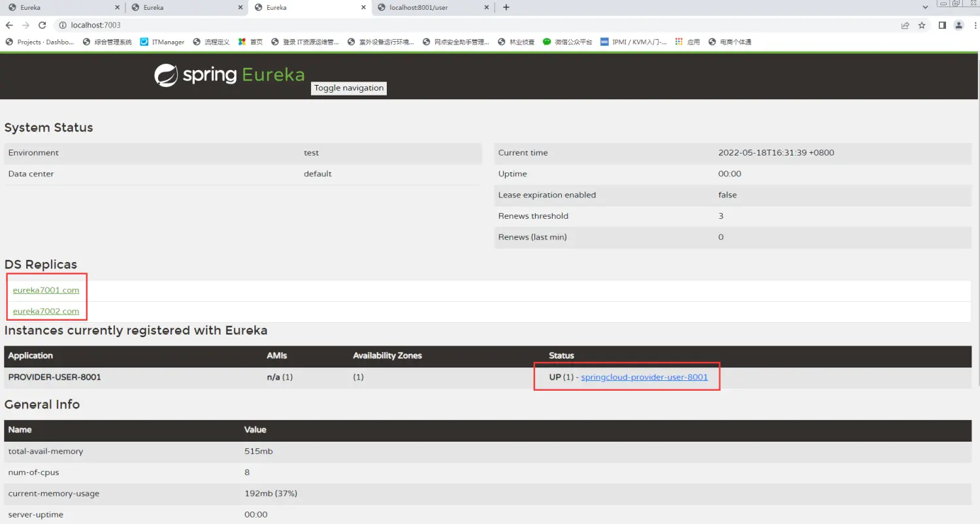Open the 微信公众平台 bookmark
The width and height of the screenshot is (980, 524).
click(x=567, y=42)
